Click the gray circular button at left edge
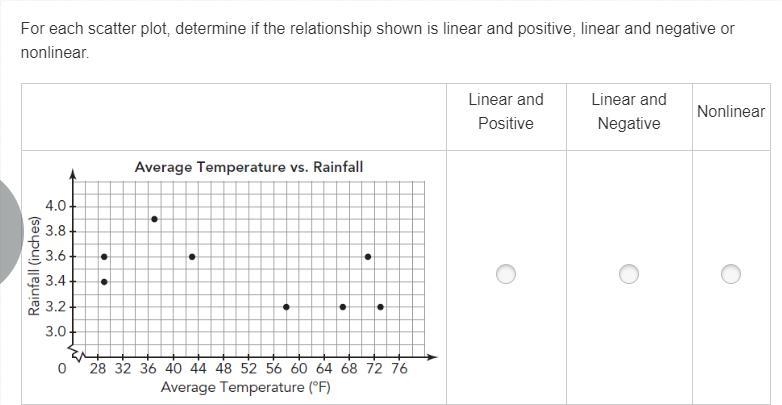The width and height of the screenshot is (782, 405). tap(10, 231)
